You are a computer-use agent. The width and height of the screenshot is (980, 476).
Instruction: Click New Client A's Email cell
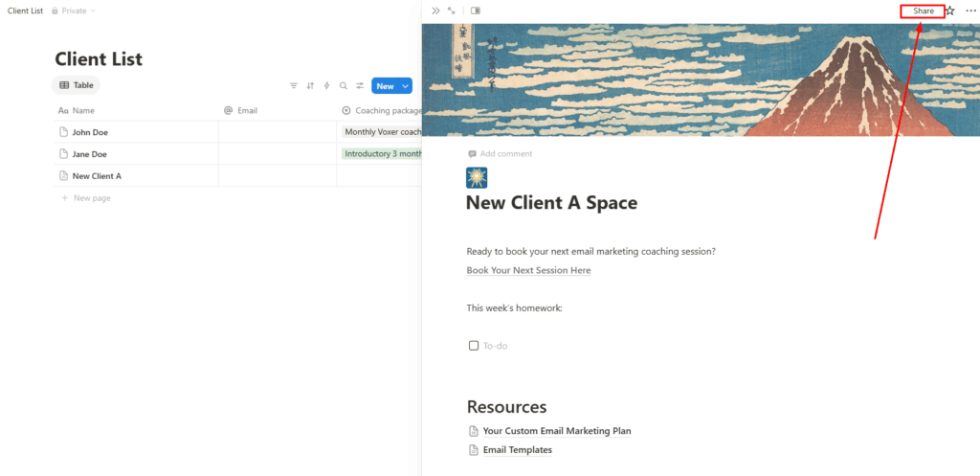pyautogui.click(x=278, y=176)
